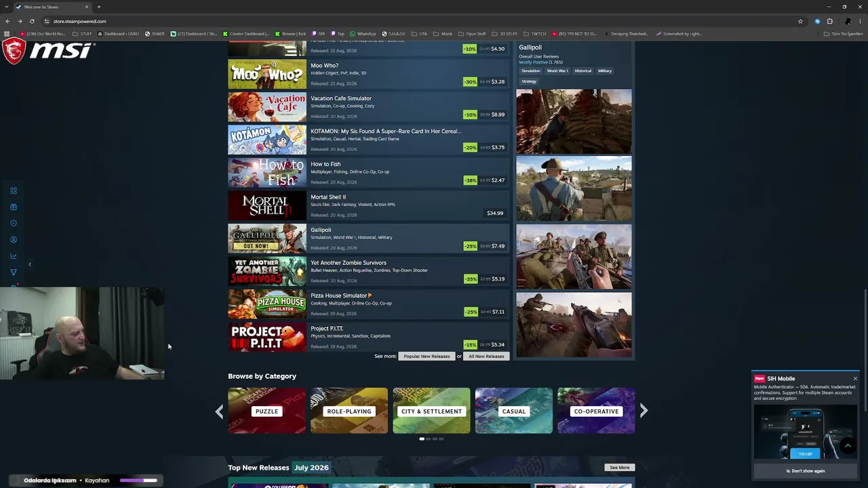
Task: Click the site info icon in the address bar
Action: point(47,21)
